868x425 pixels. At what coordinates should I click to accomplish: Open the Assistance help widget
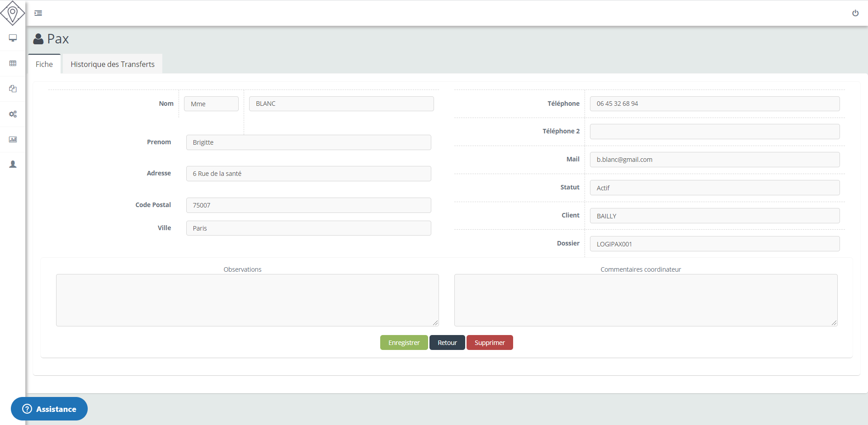click(49, 409)
